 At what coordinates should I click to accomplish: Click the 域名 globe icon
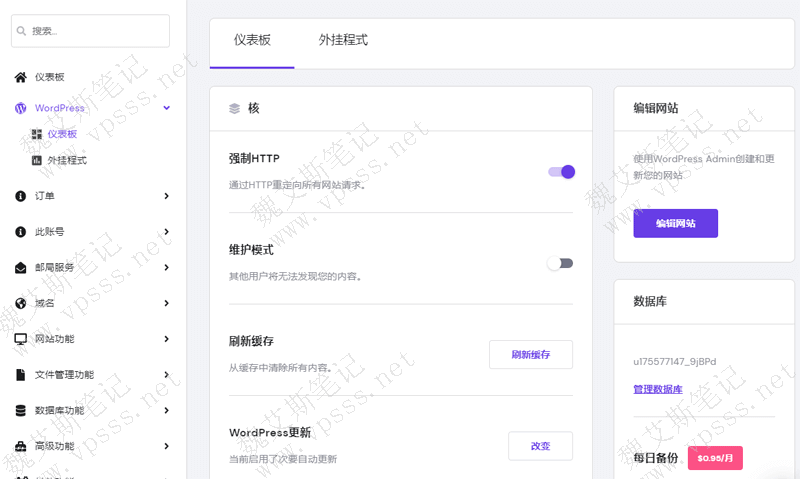[20, 303]
